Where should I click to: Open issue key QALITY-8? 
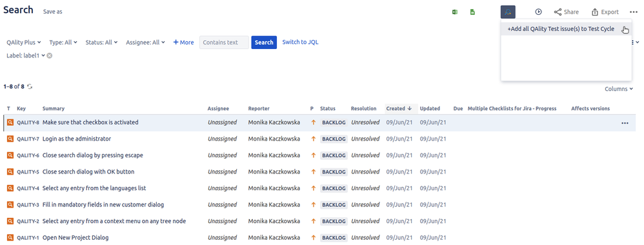pyautogui.click(x=28, y=122)
